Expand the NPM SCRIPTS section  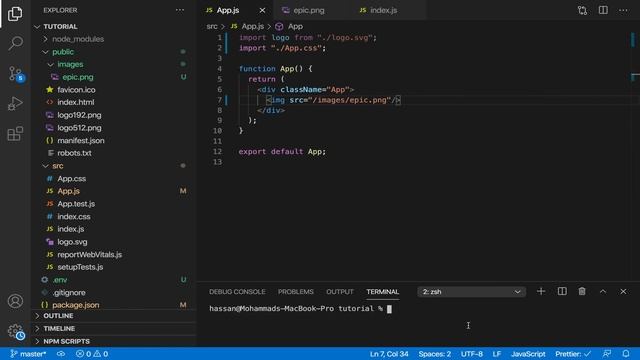point(113,341)
